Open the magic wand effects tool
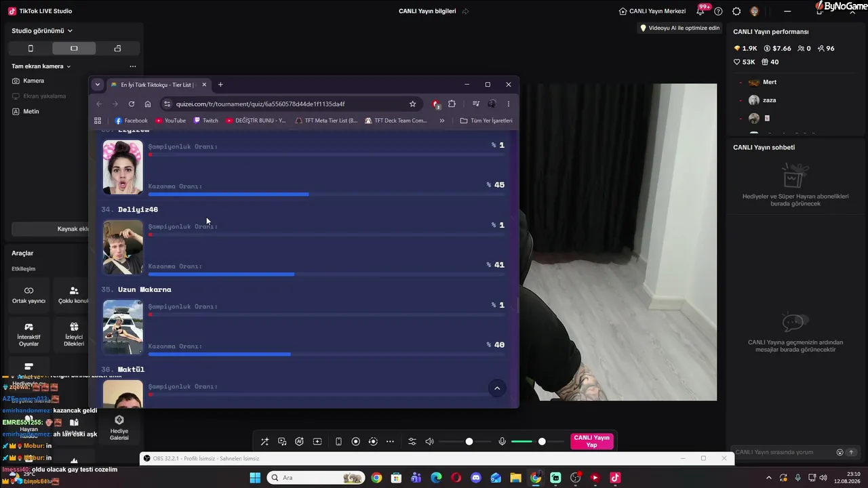Viewport: 868px width, 488px height. (x=264, y=442)
